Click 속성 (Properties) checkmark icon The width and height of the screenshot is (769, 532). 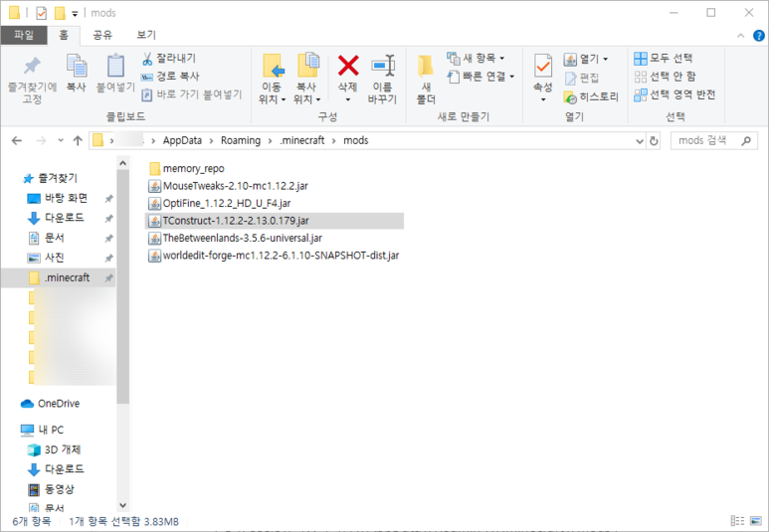point(543,68)
